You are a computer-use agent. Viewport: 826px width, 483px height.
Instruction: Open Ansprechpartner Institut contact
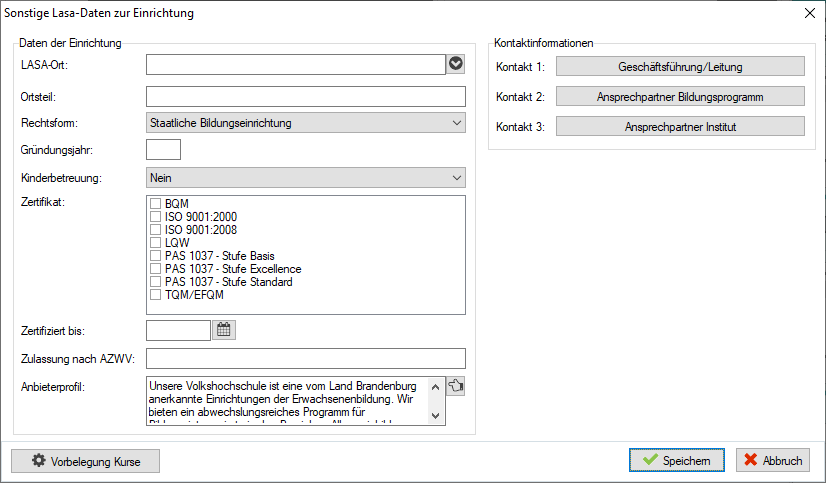[680, 127]
